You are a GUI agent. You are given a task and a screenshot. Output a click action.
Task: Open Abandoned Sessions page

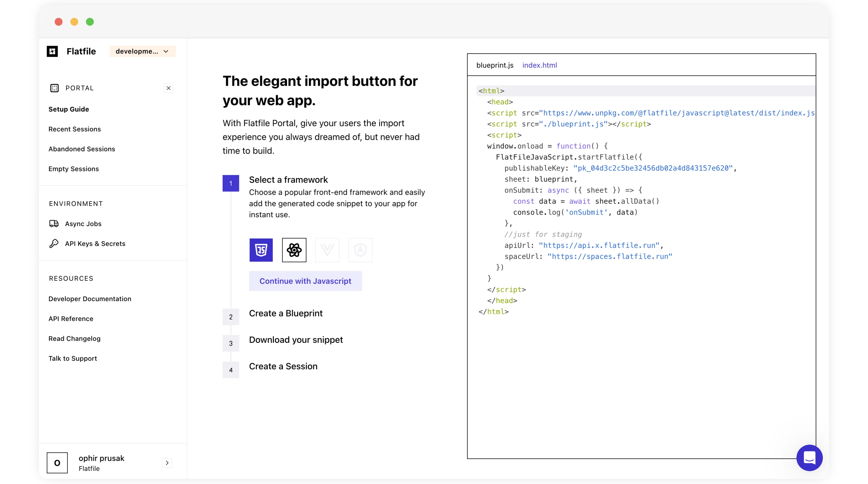click(x=82, y=149)
